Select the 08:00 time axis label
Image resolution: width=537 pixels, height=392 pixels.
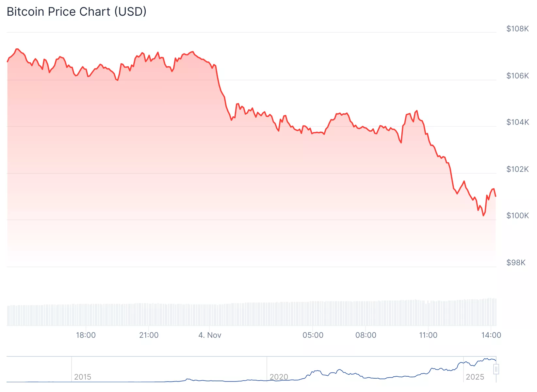click(x=366, y=335)
